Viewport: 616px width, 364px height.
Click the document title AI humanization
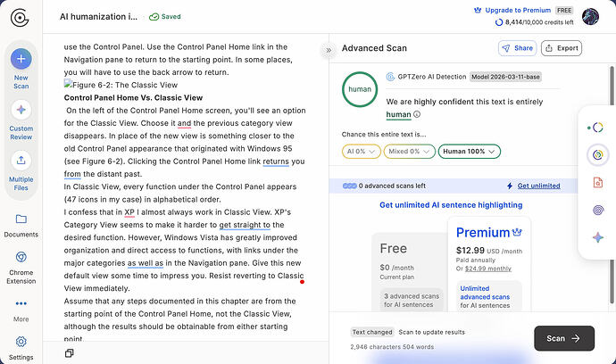coord(98,16)
